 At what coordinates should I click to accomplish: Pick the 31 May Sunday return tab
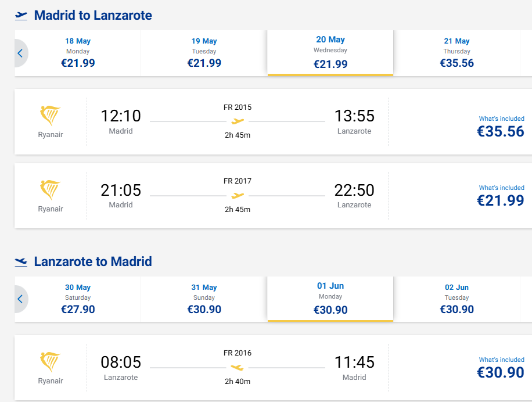[204, 299]
